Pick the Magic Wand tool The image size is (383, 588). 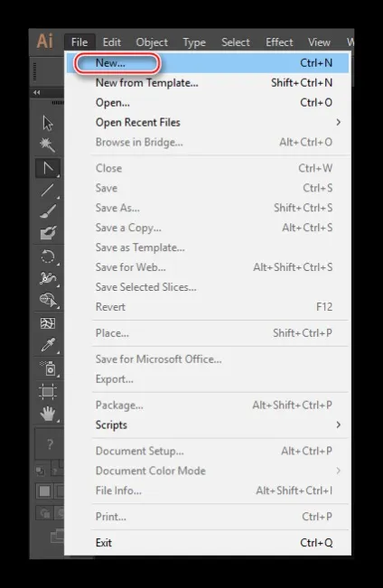pyautogui.click(x=48, y=145)
